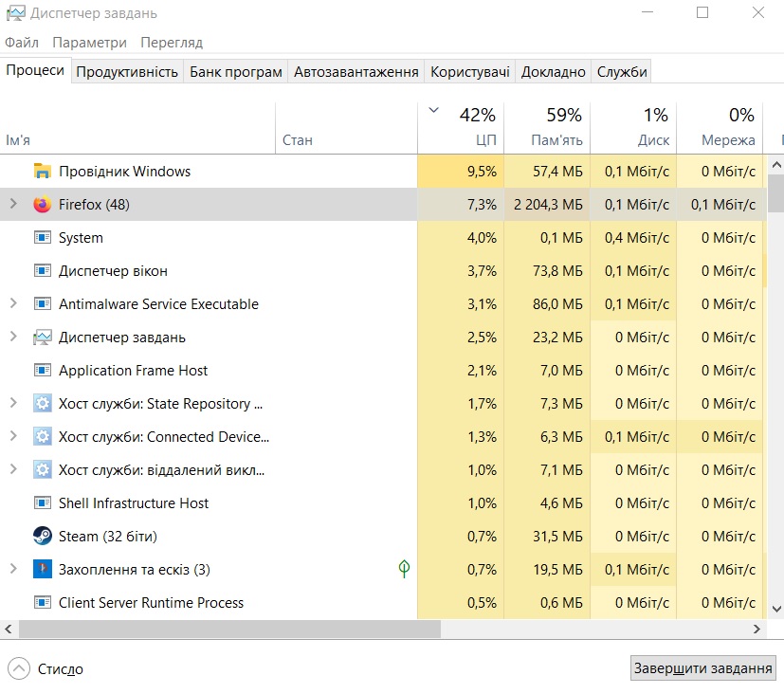Open the Файл menu

[22, 43]
